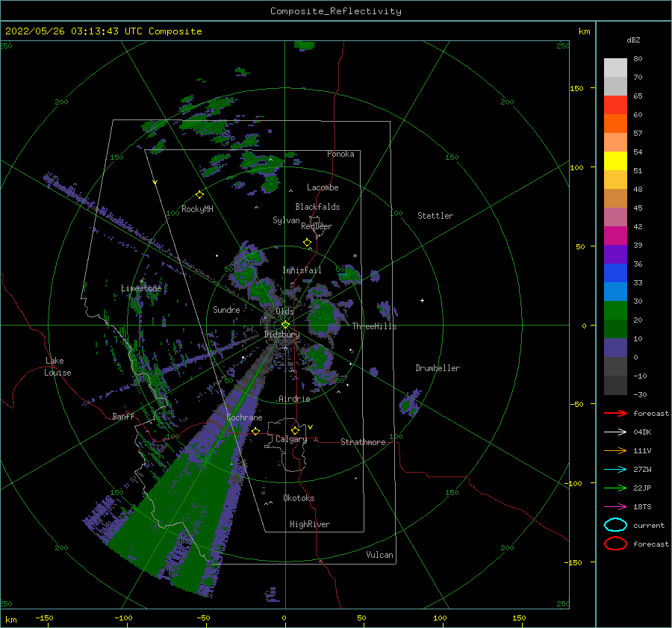Select the yellow diamond marker below RedDeer
This screenshot has height=628, width=672.
(308, 243)
